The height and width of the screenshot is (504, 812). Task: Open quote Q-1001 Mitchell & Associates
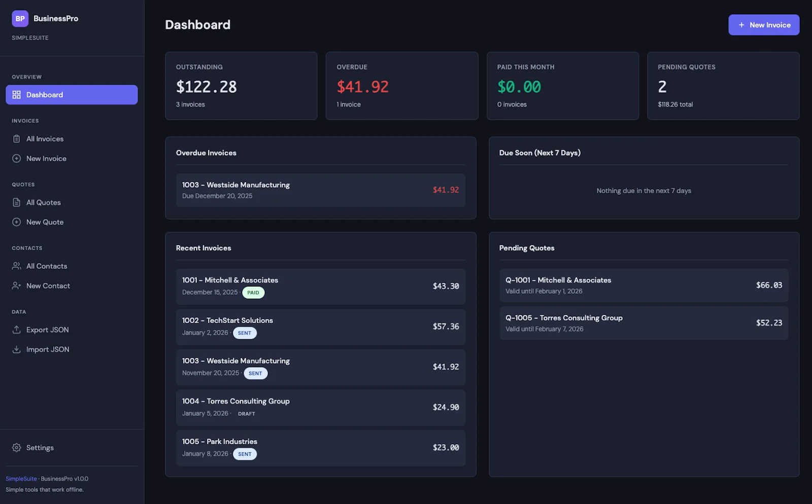click(x=643, y=285)
